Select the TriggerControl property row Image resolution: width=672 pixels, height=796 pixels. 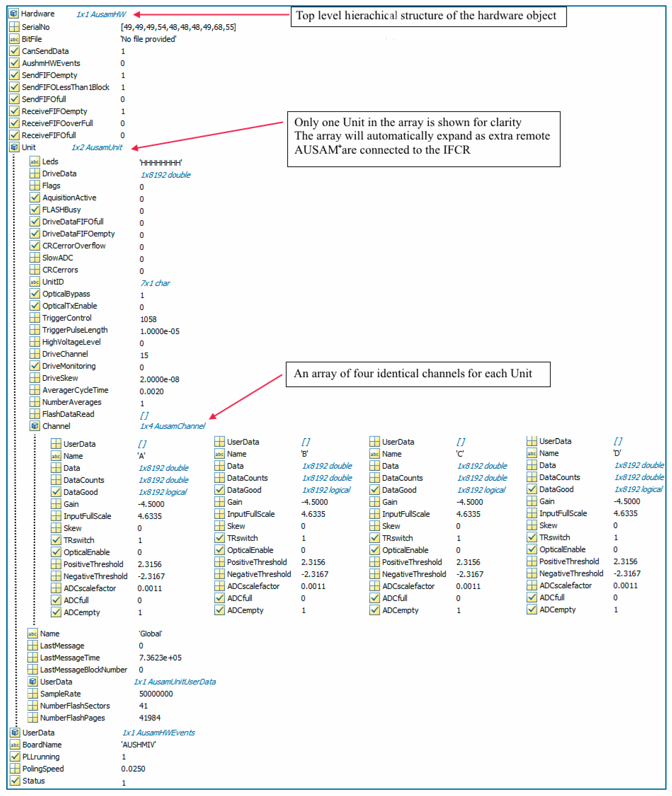click(x=67, y=318)
